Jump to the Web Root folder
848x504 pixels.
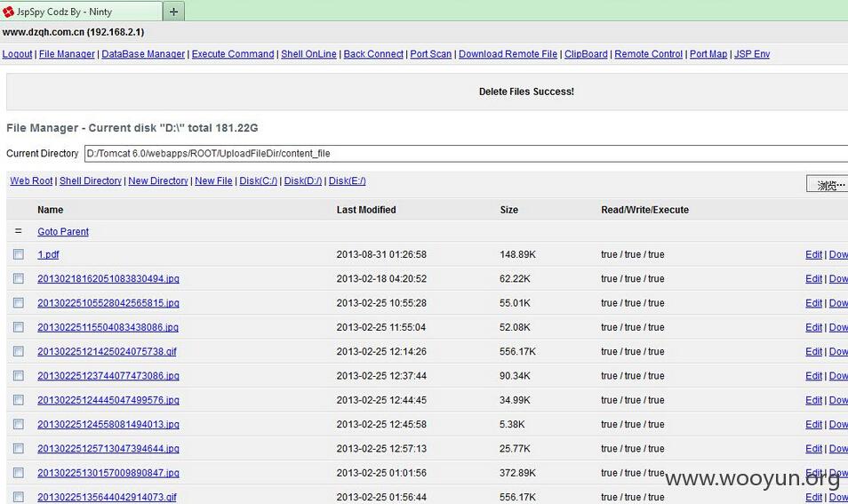click(x=31, y=180)
